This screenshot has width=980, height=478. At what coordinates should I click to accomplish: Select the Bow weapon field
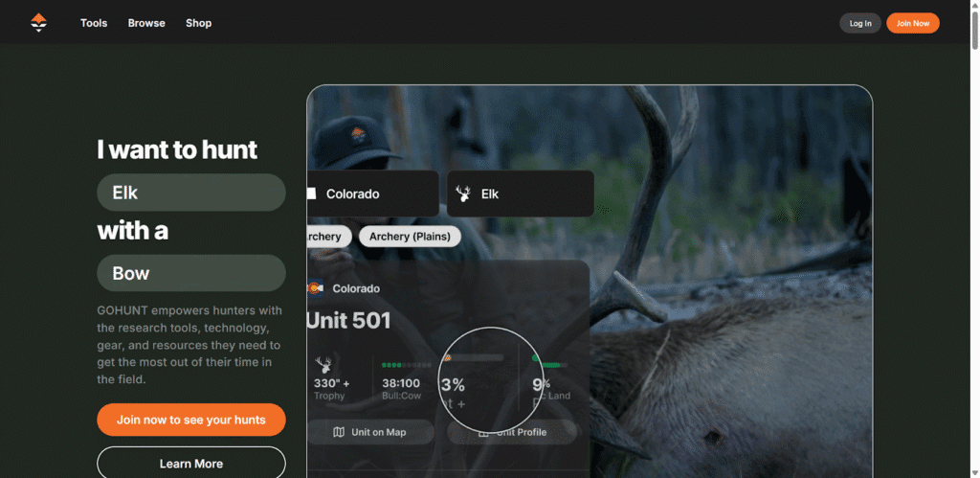tap(191, 273)
